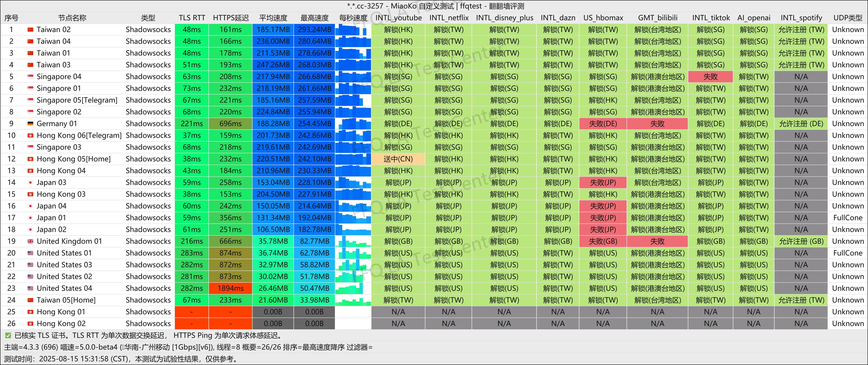Click the US_hbomax column header
This screenshot has width=868, height=365.
(603, 18)
